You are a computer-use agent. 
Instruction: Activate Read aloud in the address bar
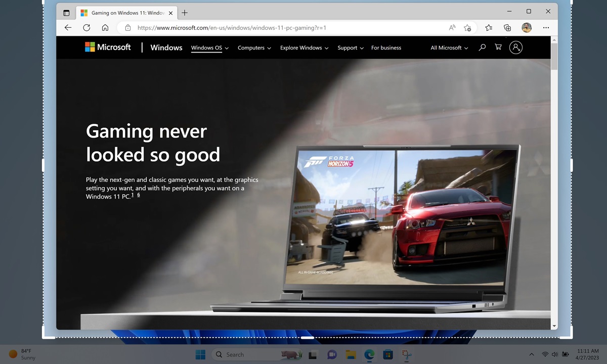[x=452, y=28]
